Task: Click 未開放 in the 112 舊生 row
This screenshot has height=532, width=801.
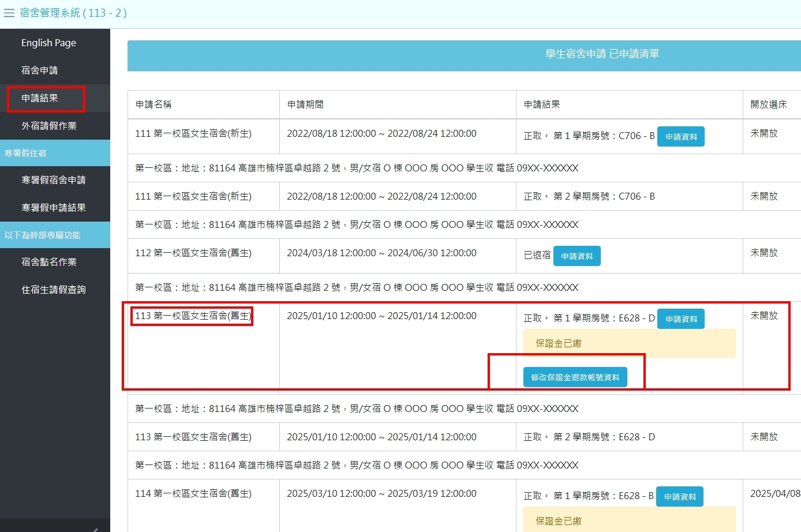Action: tap(764, 253)
